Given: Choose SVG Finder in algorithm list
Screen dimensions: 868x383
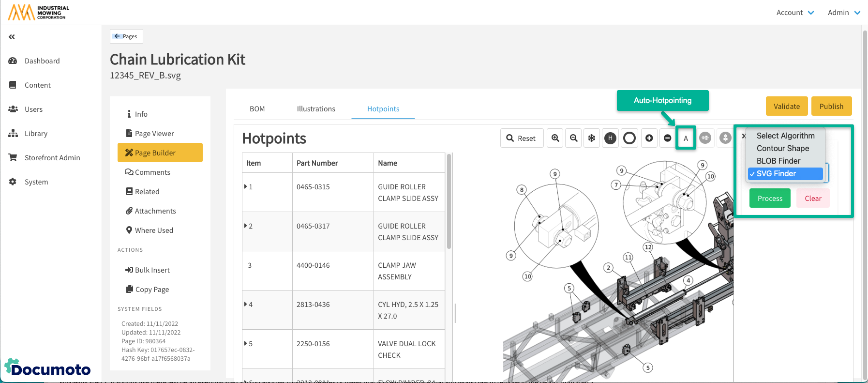Looking at the screenshot, I should [785, 174].
